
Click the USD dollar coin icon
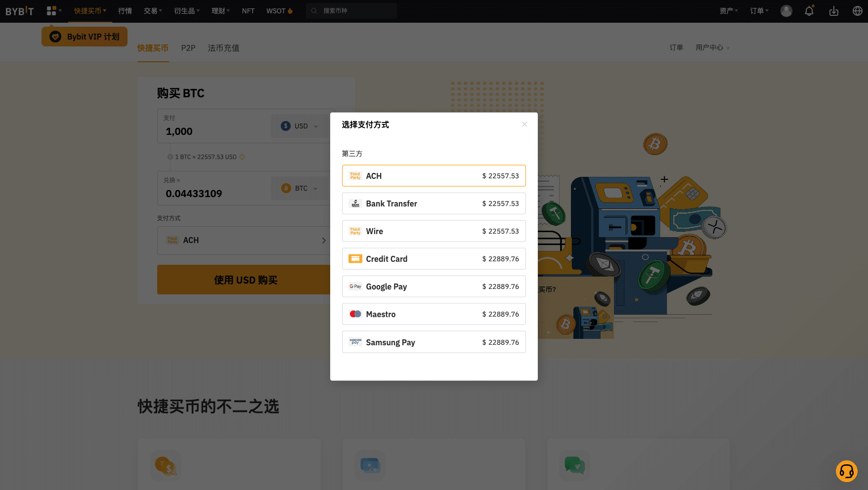coord(286,126)
